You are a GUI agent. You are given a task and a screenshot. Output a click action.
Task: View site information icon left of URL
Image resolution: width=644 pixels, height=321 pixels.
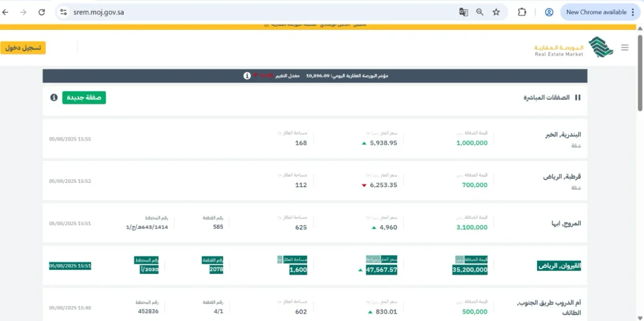click(63, 12)
